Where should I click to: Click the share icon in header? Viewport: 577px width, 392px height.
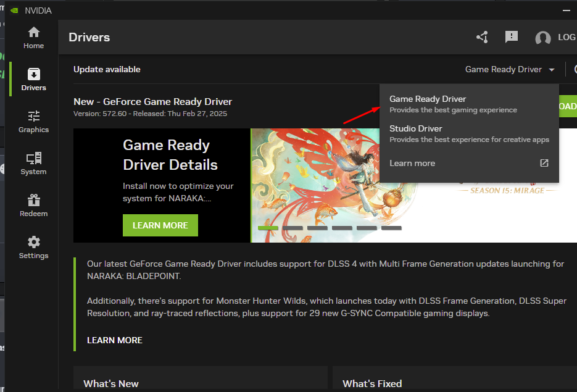482,37
